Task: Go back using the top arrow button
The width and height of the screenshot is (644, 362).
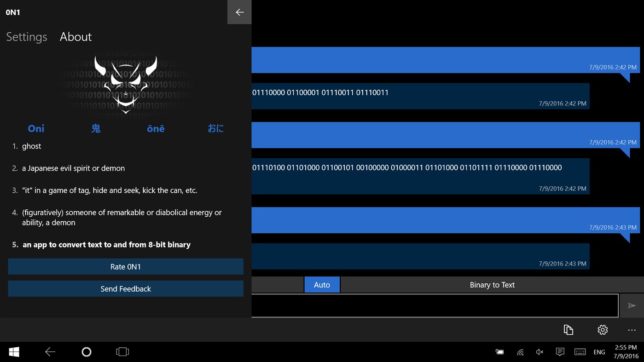Action: [x=239, y=12]
